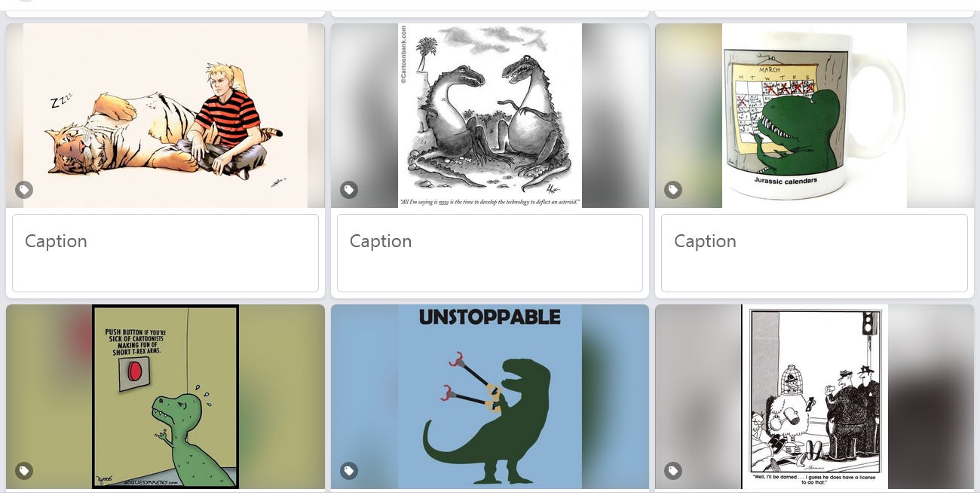Click the tag icon on the sleeping tiger image
The height and width of the screenshot is (498, 980).
point(24,190)
